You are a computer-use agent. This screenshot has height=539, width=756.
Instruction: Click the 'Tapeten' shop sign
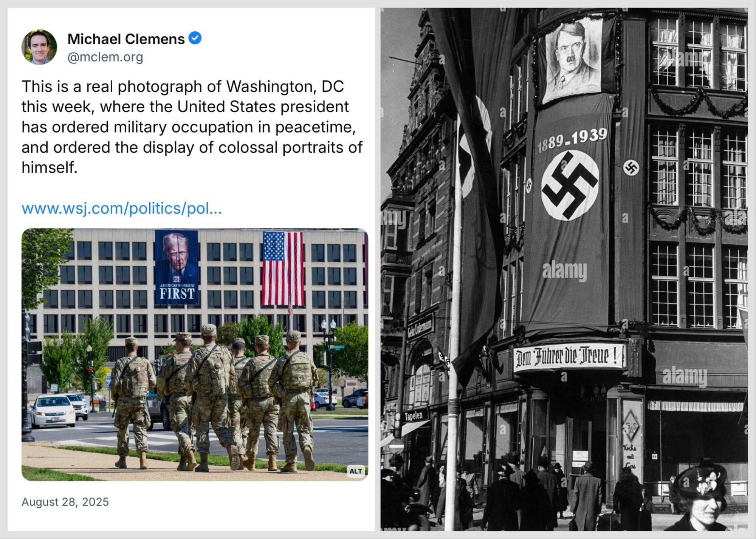(414, 416)
